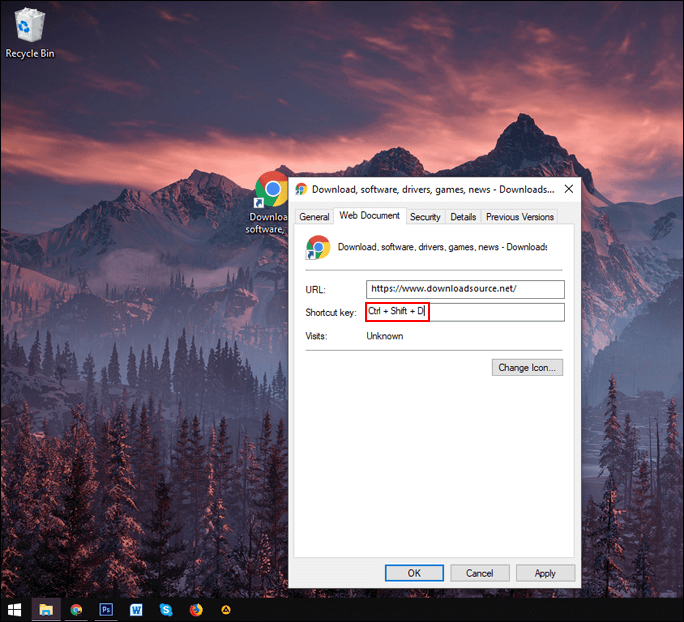Click the 'URL:' label
Image resolution: width=684 pixels, height=622 pixels.
(315, 289)
